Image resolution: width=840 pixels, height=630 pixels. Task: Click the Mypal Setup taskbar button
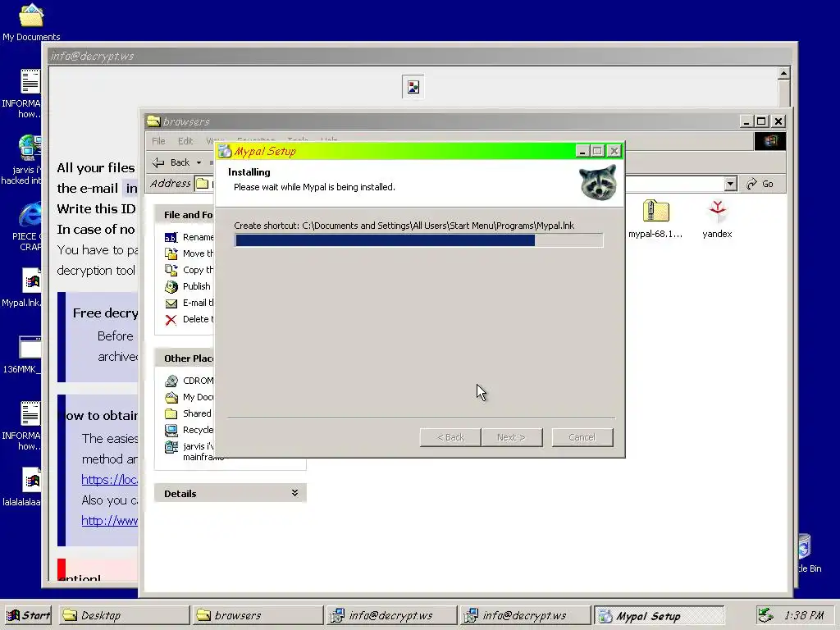point(659,615)
